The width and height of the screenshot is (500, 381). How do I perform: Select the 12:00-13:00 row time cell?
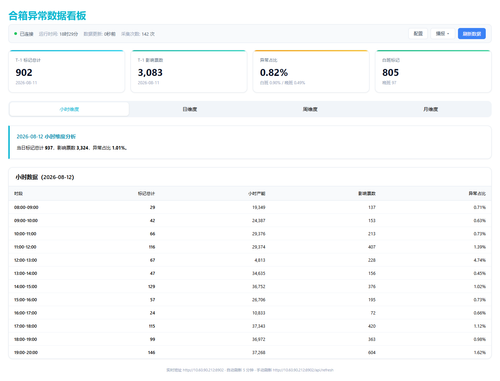pos(25,260)
